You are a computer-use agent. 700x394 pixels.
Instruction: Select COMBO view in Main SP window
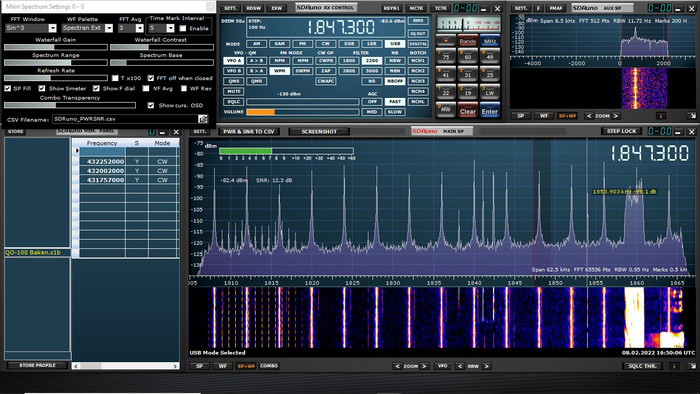point(269,366)
